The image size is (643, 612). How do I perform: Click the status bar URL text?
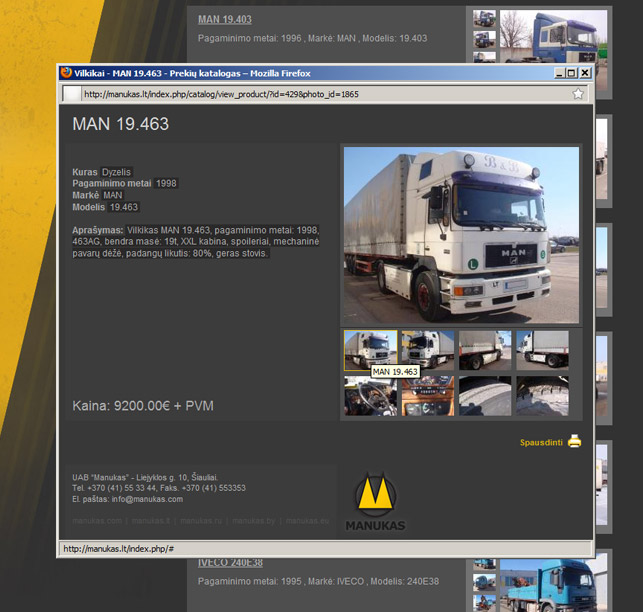click(119, 549)
